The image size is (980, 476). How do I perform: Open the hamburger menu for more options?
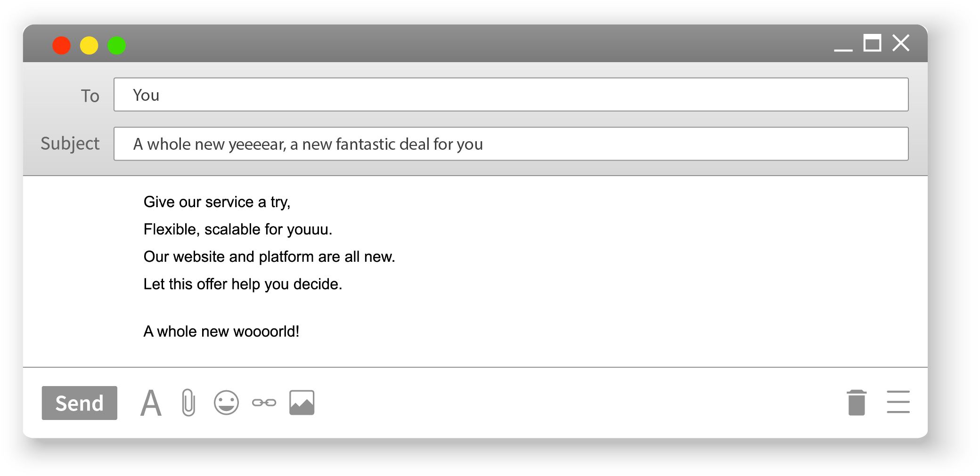pos(898,402)
